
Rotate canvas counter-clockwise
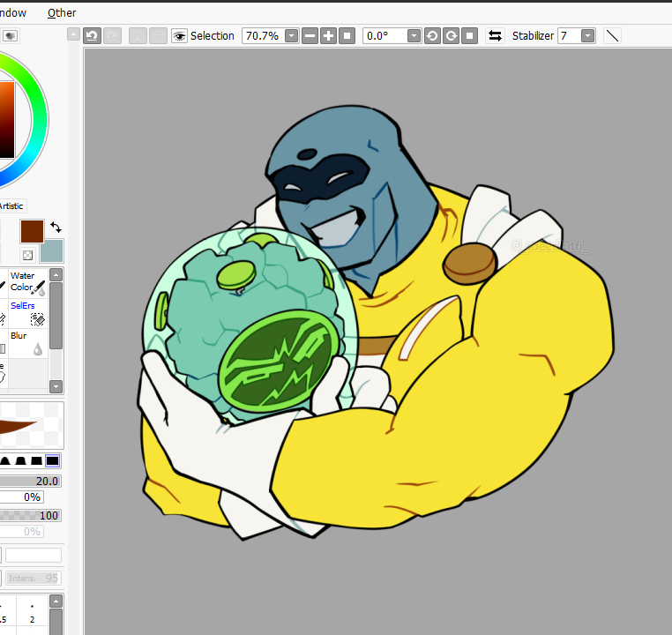(432, 36)
